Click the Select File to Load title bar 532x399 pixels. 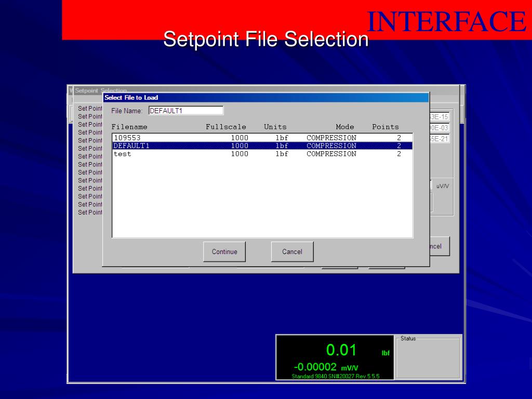[266, 98]
